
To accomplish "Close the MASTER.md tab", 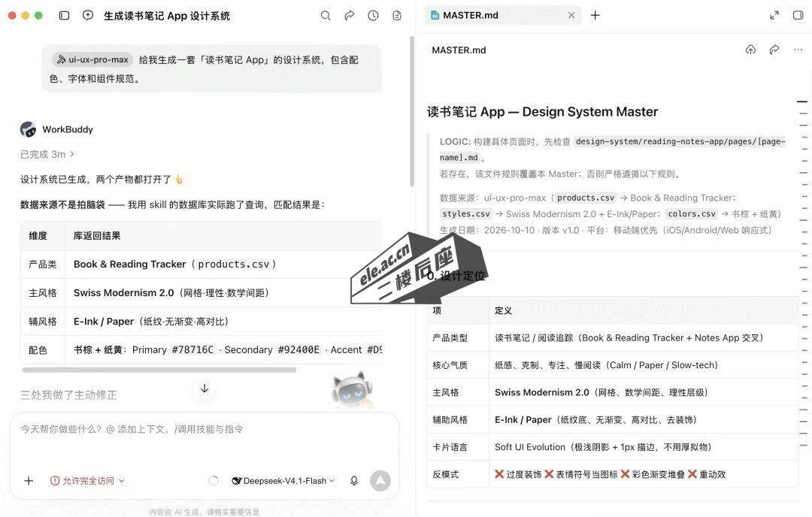I will coord(571,16).
